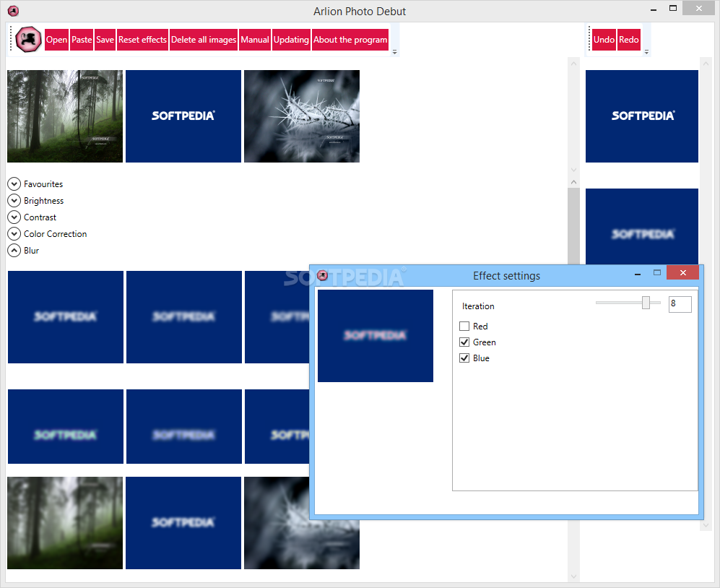Apply the second blur effect preview in first row
The image size is (720, 588).
tap(184, 317)
